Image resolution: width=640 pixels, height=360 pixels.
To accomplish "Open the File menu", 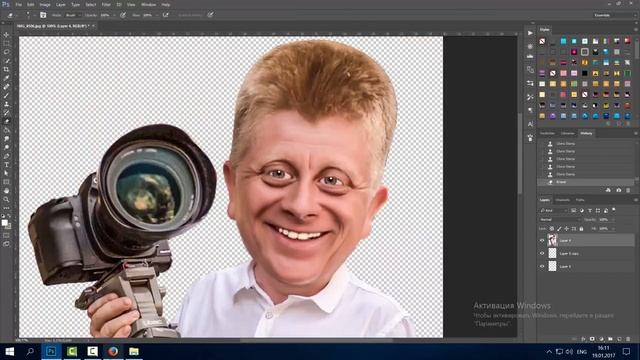I will click(18, 4).
